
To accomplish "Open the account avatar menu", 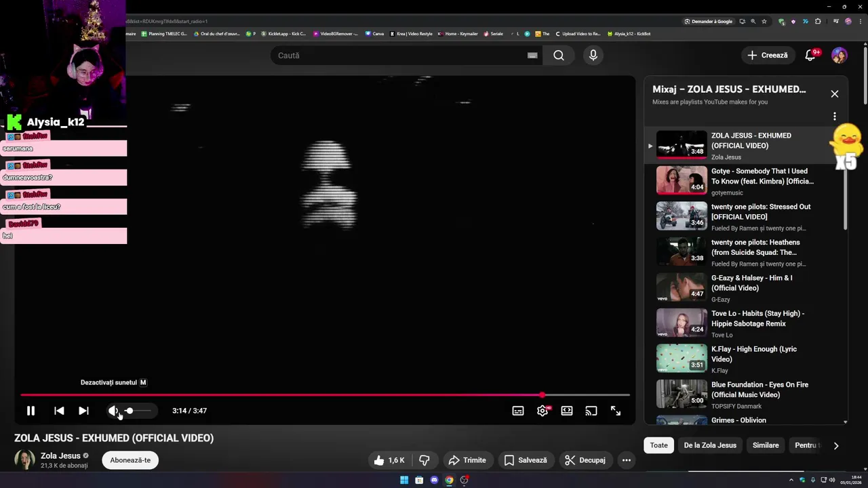I will coord(840,56).
